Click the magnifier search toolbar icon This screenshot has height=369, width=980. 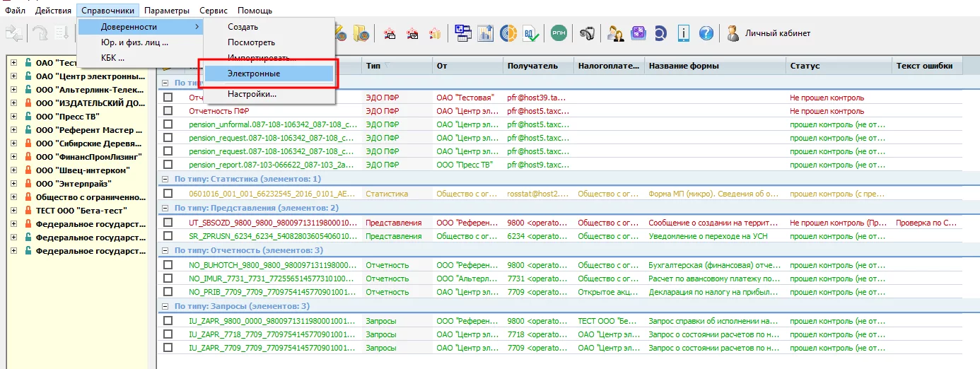pos(660,33)
